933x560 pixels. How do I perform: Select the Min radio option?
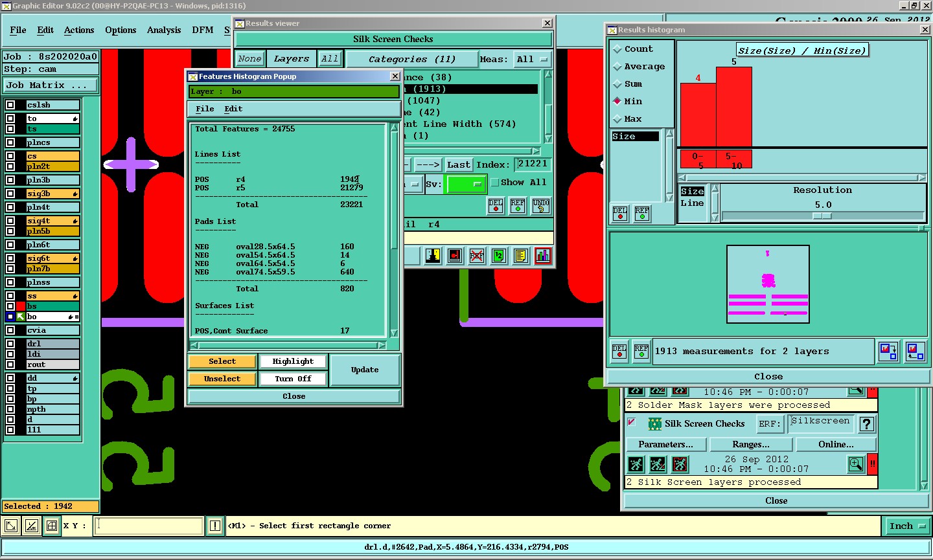pyautogui.click(x=617, y=102)
